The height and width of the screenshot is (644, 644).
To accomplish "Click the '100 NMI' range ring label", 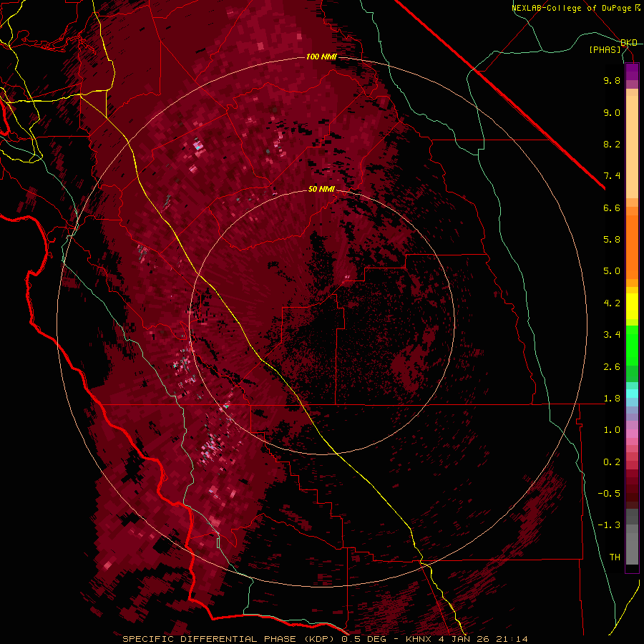I will (321, 57).
